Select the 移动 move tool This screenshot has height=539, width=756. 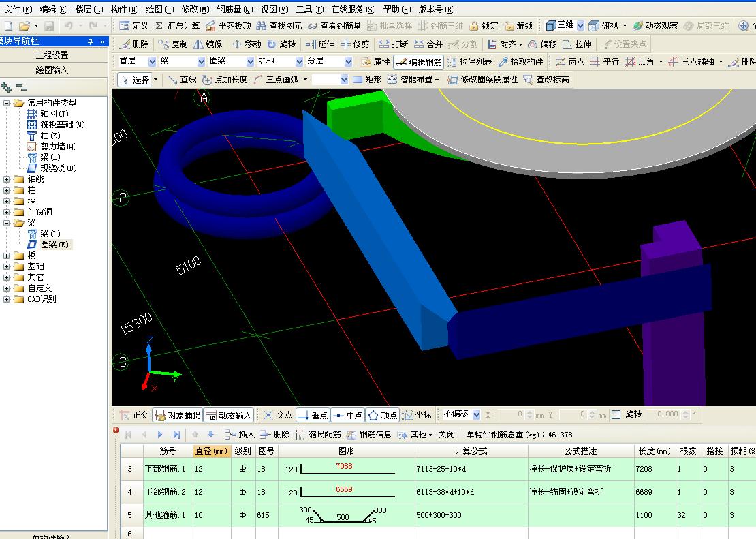pyautogui.click(x=247, y=44)
